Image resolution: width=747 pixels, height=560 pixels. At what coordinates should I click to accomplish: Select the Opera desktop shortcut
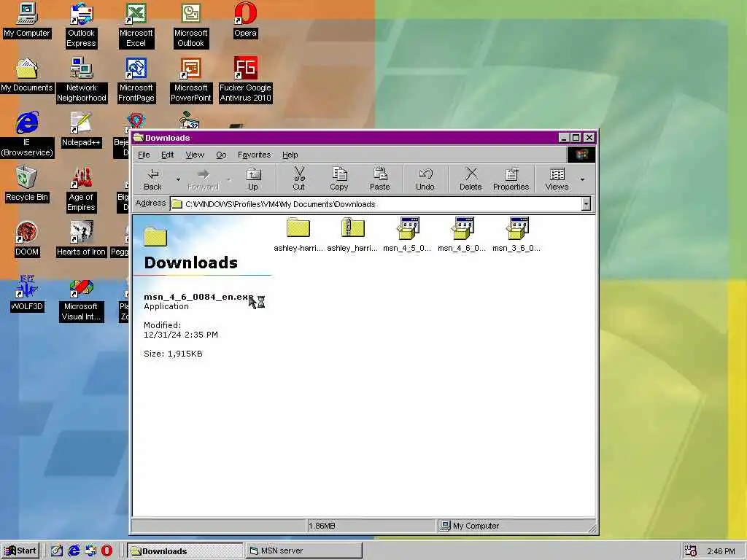tap(245, 20)
